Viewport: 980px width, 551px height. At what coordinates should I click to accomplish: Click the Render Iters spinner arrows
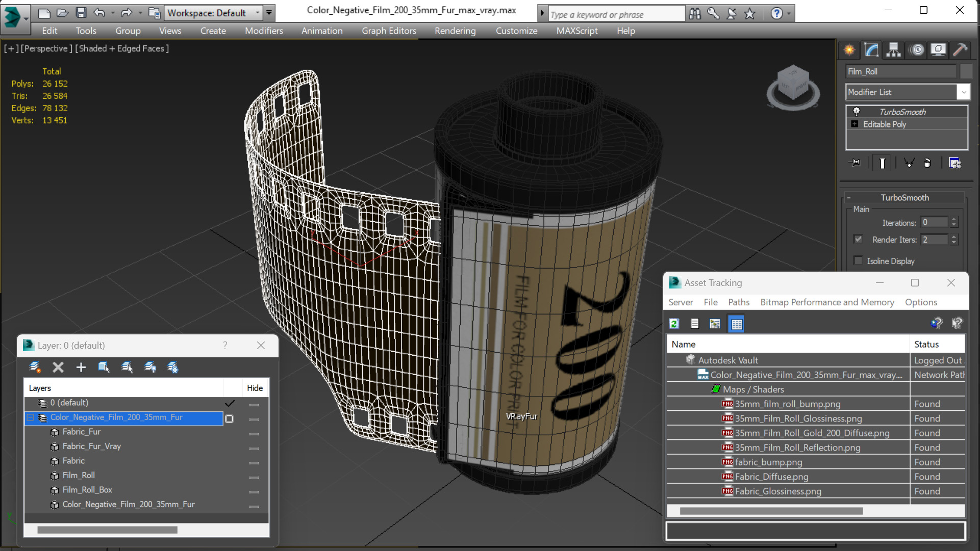click(x=953, y=240)
